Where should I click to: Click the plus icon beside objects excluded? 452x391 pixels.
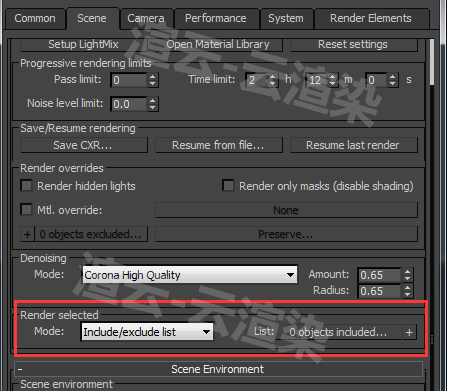pos(27,234)
